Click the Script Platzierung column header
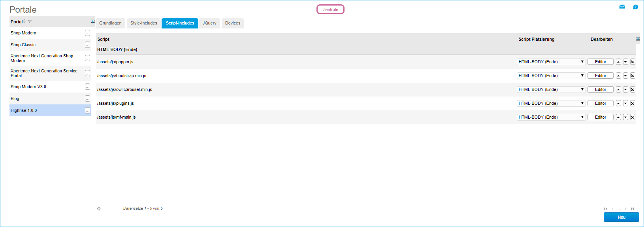The height and width of the screenshot is (227, 644). pos(537,39)
